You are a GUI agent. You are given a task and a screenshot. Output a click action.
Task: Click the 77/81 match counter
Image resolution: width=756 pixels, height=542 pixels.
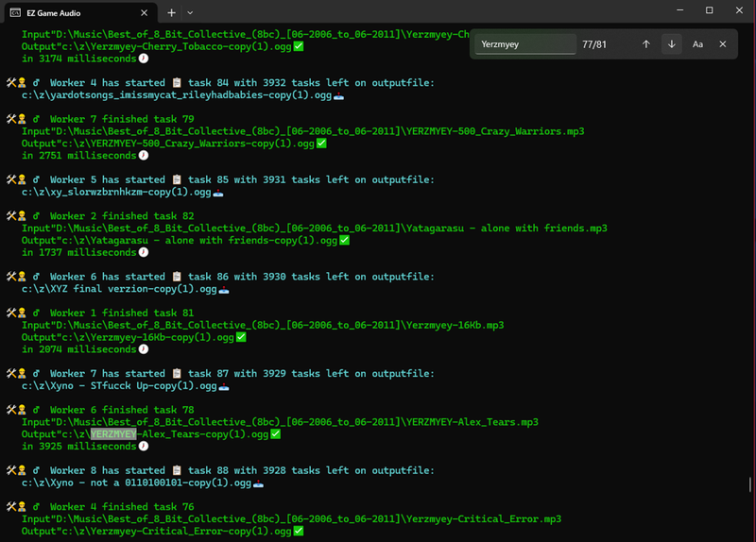[594, 44]
